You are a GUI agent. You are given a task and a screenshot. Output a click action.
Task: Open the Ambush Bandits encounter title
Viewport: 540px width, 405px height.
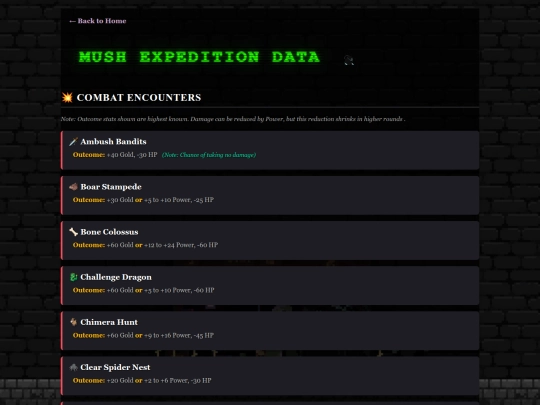(x=113, y=142)
